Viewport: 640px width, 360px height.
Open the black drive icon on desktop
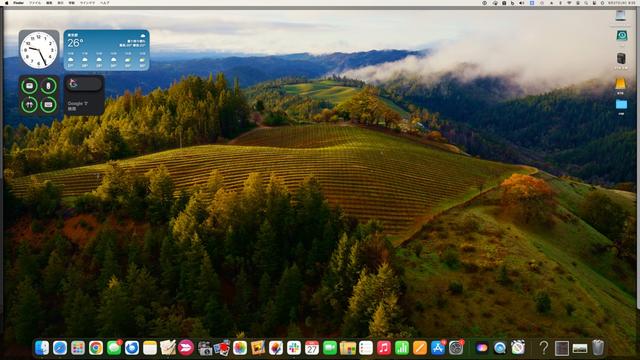(621, 58)
